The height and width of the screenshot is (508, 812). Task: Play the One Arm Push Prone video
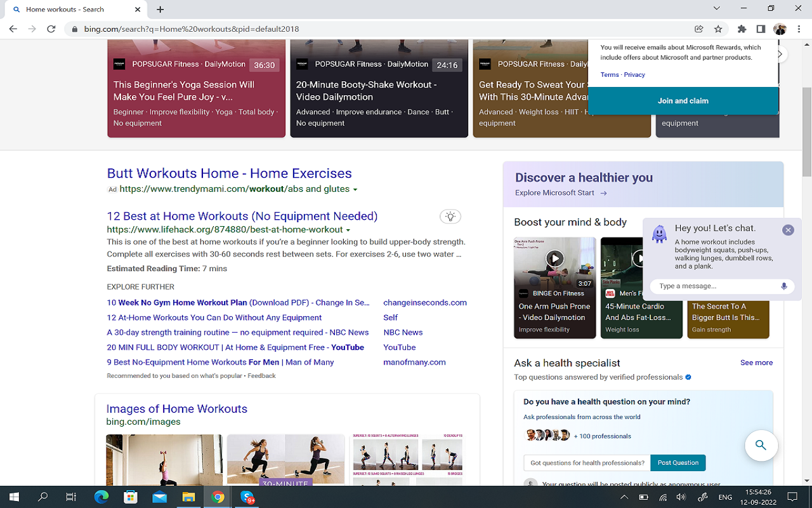click(x=554, y=258)
